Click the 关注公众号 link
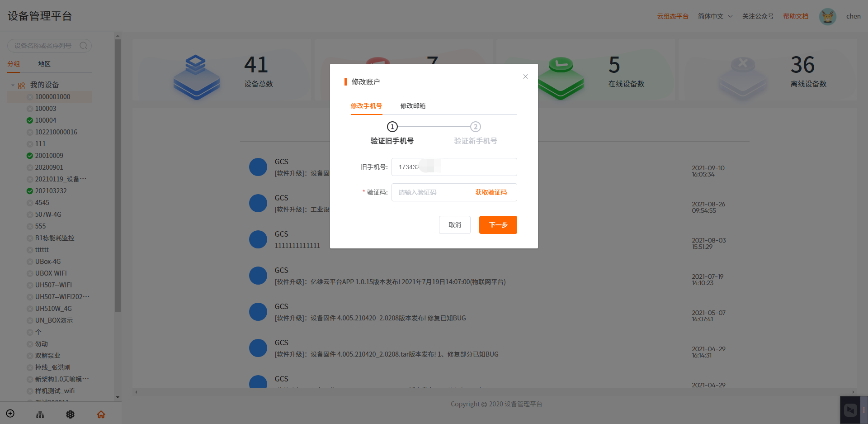 point(758,16)
